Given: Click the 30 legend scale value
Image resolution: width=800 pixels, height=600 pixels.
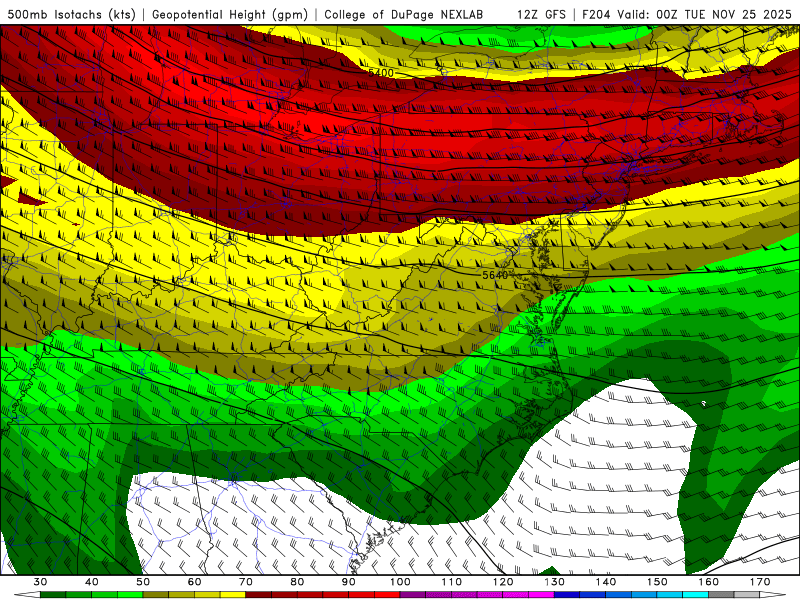Looking at the screenshot, I should pos(40,582).
